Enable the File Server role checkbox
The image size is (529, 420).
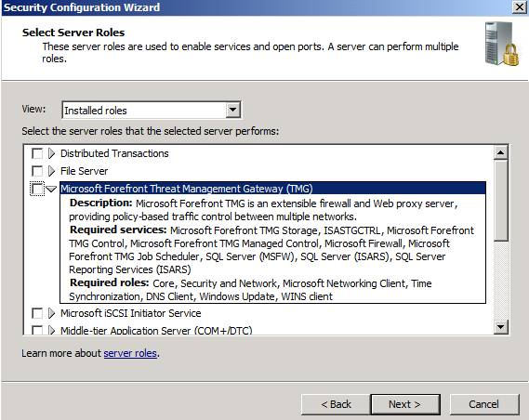[x=37, y=171]
